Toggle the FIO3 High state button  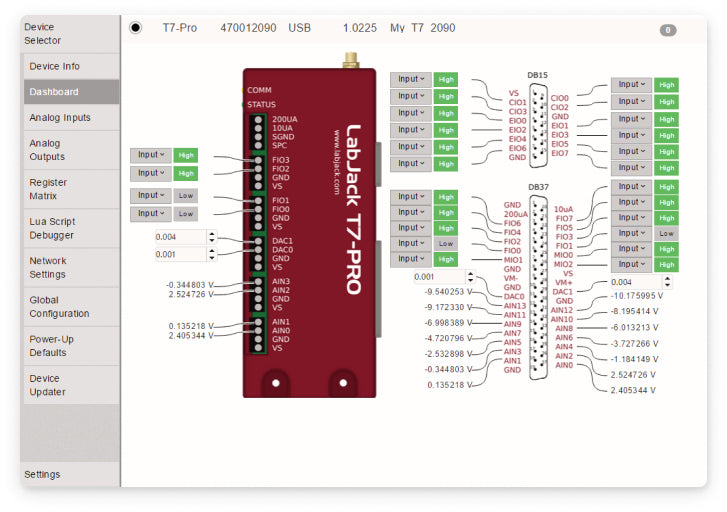(185, 155)
